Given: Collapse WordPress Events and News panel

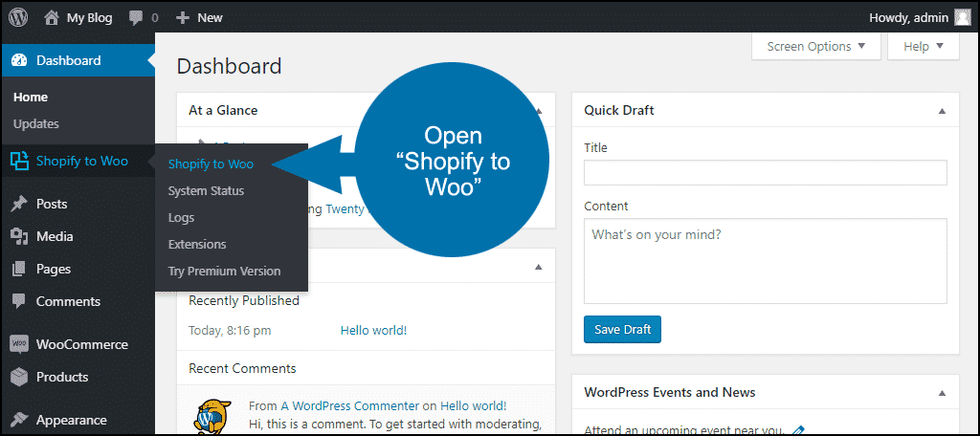Looking at the screenshot, I should [942, 393].
